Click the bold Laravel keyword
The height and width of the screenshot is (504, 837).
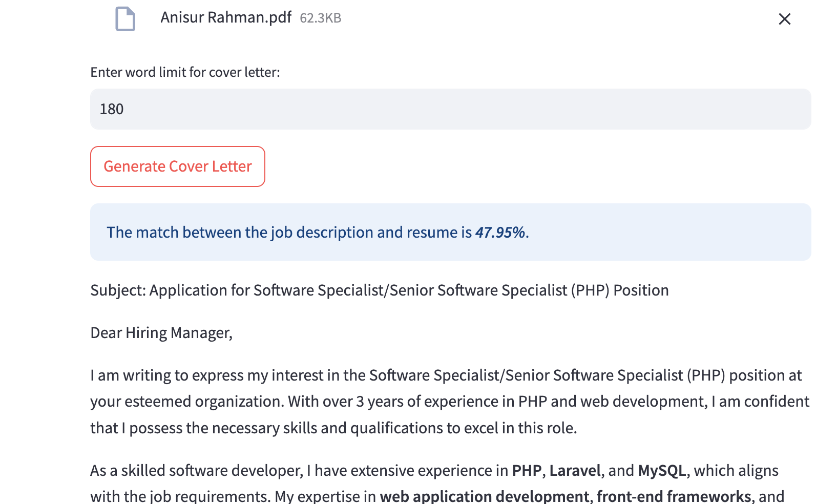coord(575,471)
